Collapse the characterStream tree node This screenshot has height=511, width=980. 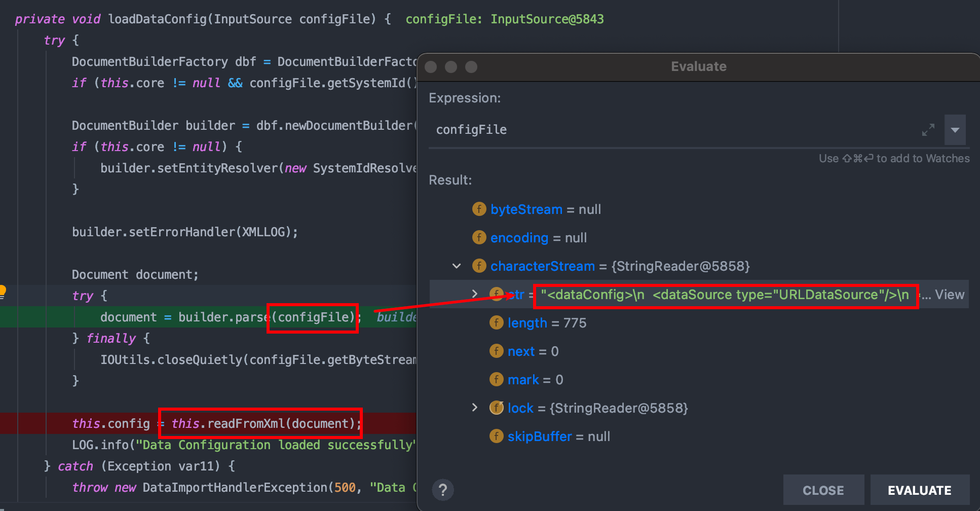coord(457,266)
